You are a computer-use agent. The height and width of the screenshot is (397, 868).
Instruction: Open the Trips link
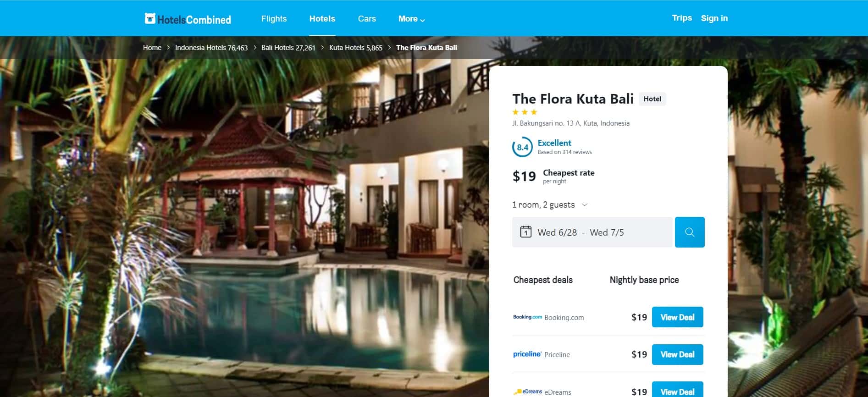(x=682, y=18)
